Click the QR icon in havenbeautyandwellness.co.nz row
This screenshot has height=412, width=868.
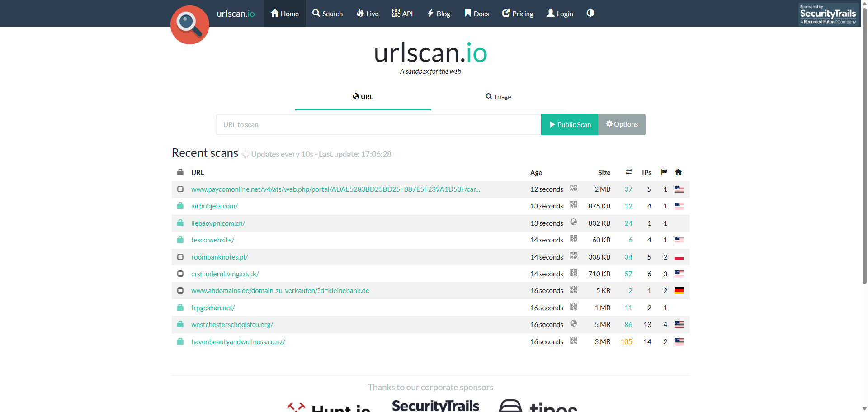coord(574,341)
